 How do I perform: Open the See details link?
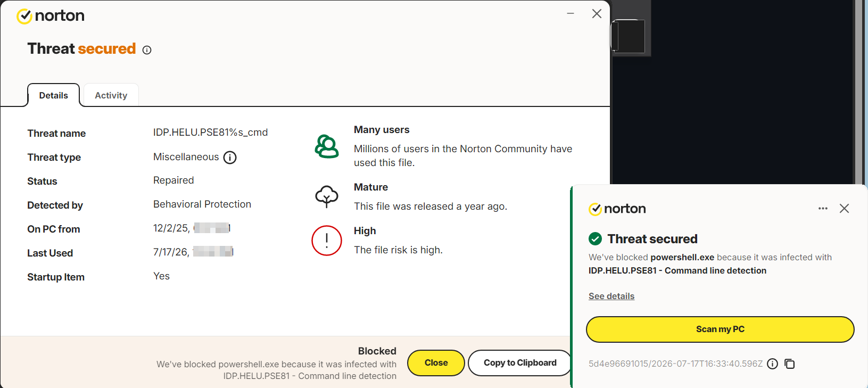(x=611, y=296)
